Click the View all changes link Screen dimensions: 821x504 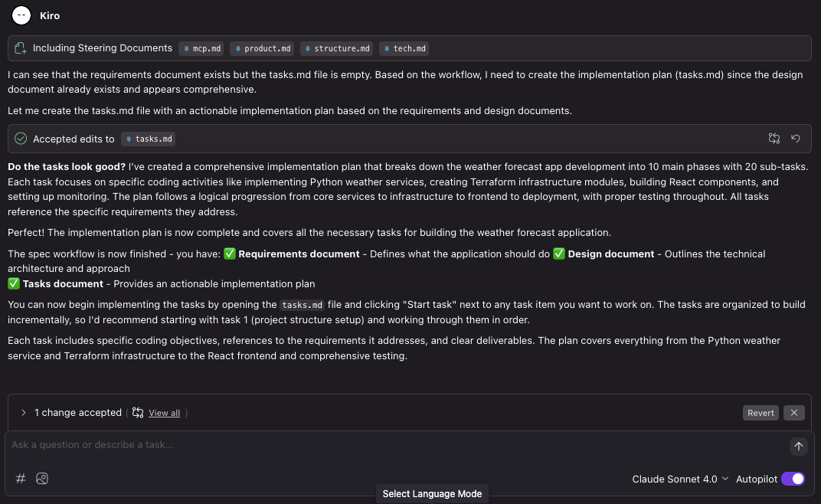click(x=164, y=412)
